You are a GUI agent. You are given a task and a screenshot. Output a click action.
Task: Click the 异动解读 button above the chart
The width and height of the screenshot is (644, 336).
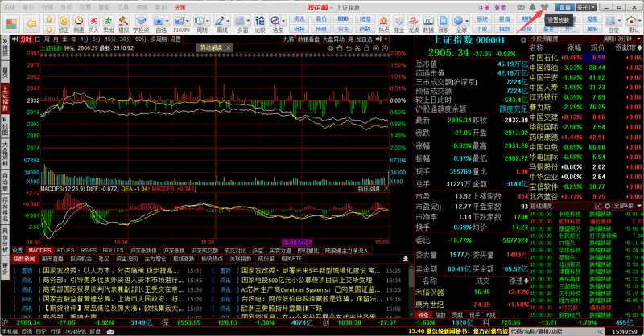click(x=211, y=47)
